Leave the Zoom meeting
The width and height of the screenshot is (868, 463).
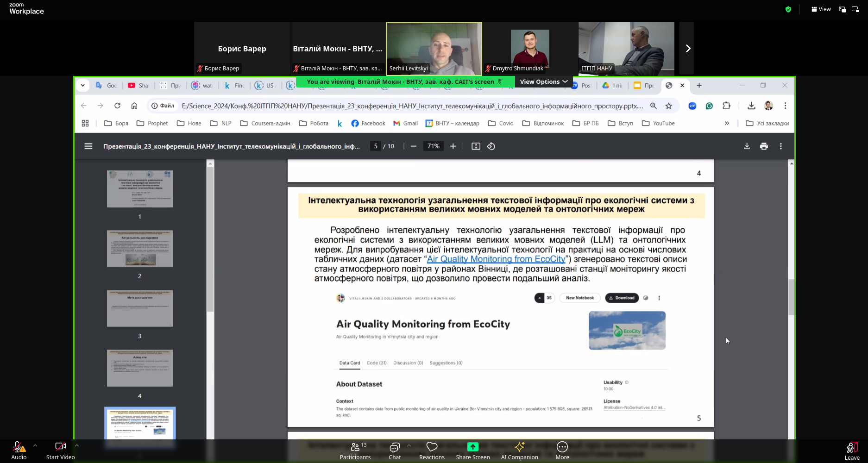pyautogui.click(x=852, y=451)
